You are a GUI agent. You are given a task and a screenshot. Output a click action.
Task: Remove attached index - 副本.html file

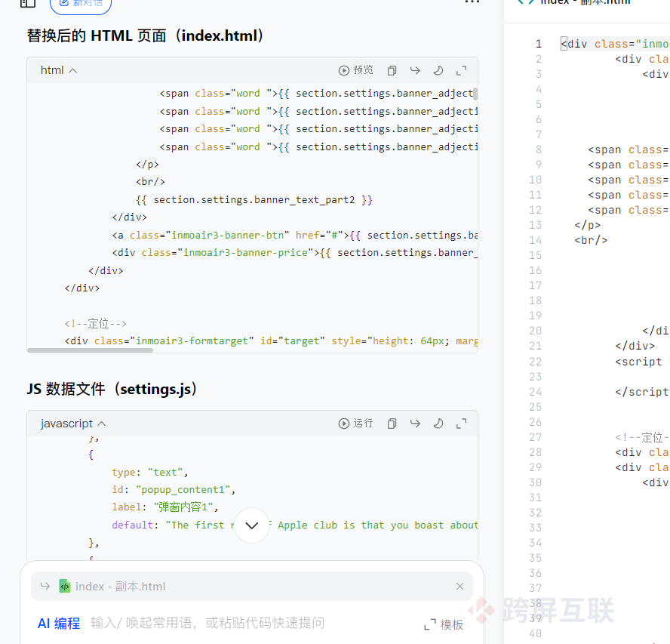click(460, 587)
